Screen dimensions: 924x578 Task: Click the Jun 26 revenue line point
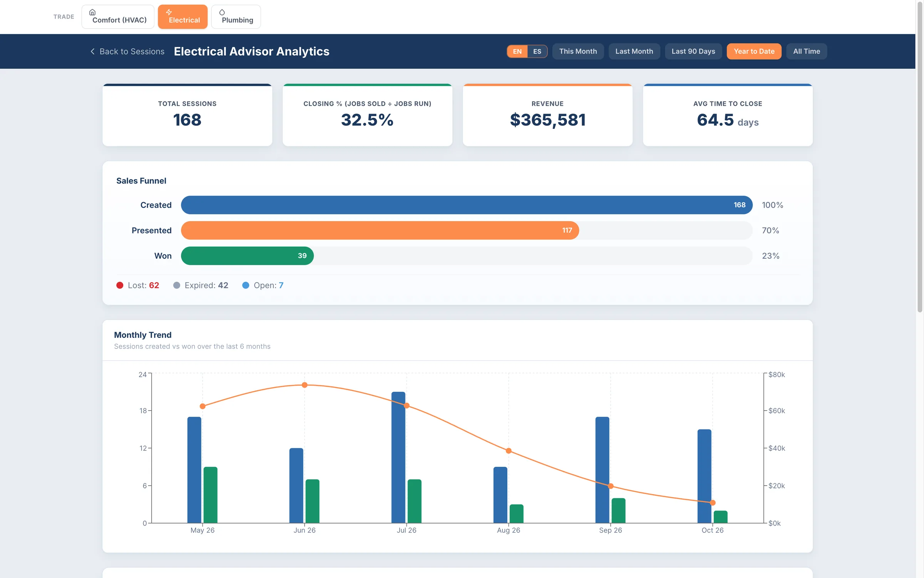pyautogui.click(x=305, y=385)
